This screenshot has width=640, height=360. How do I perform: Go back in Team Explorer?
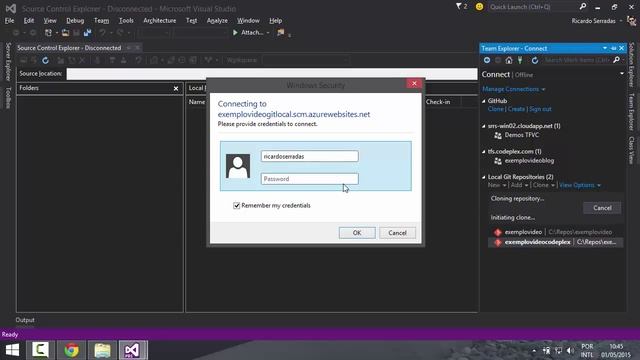(487, 60)
